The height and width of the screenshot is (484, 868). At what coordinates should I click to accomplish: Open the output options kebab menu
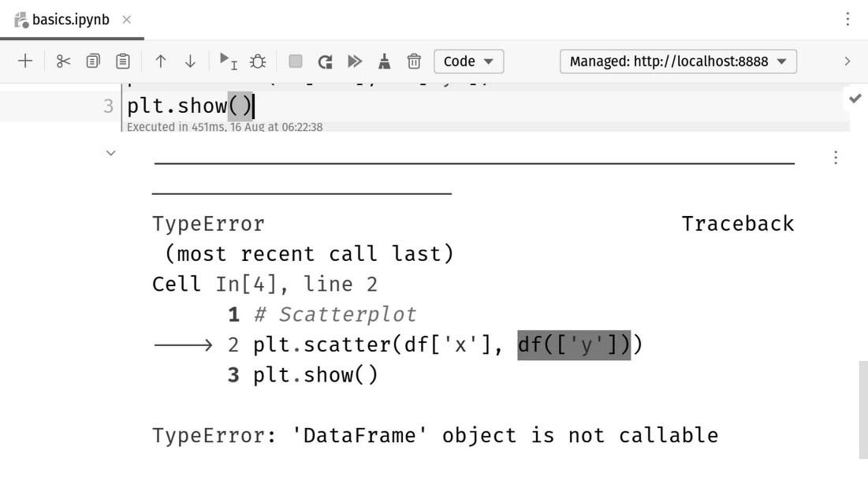(835, 157)
